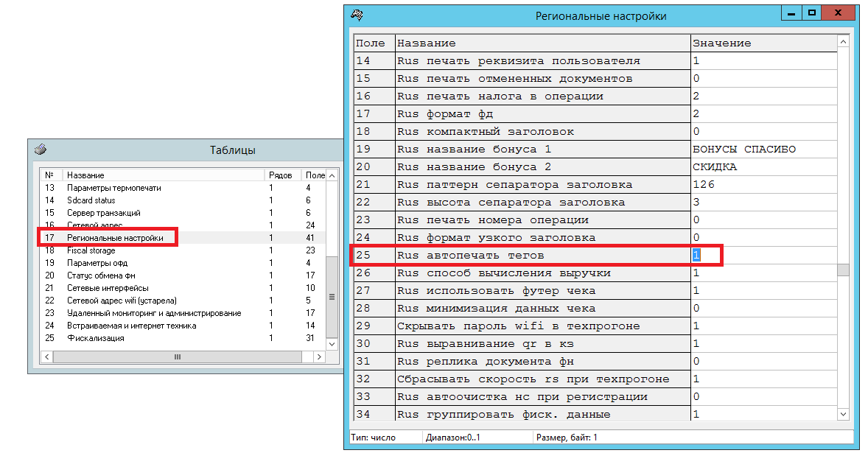Open the Параметры офд table entry
The width and height of the screenshot is (868, 453).
pyautogui.click(x=96, y=263)
